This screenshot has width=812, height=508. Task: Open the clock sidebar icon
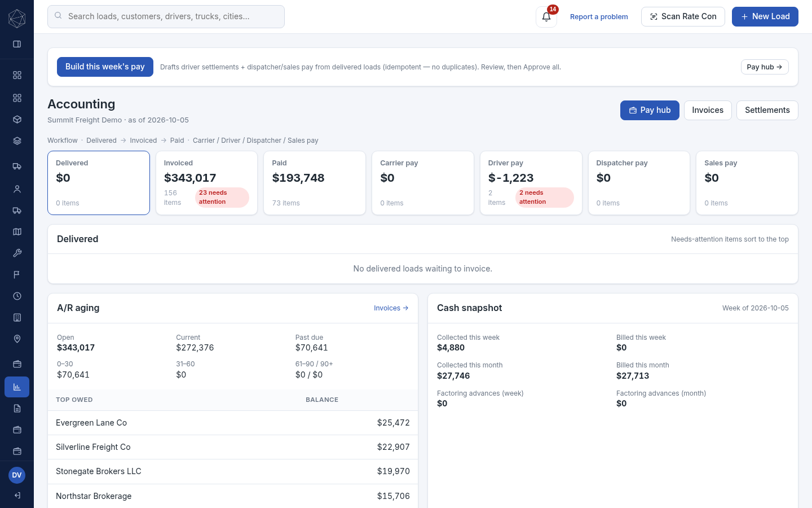(x=17, y=296)
